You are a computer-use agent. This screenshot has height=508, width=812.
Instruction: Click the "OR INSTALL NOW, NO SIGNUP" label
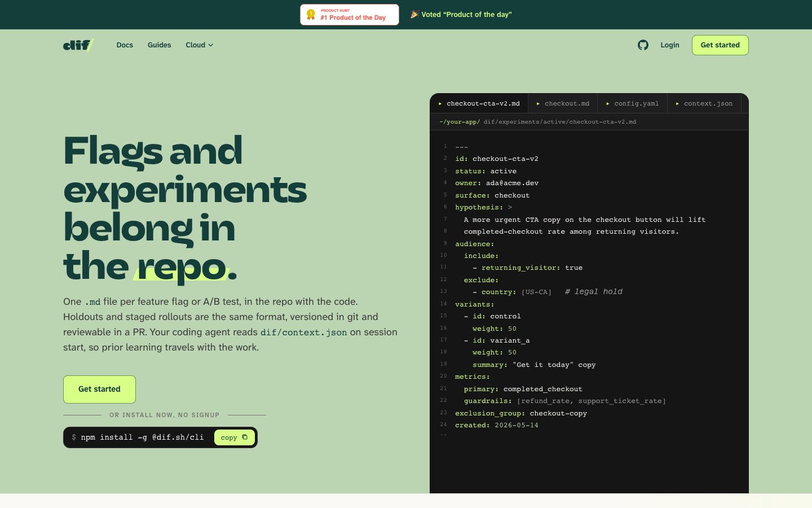[164, 415]
